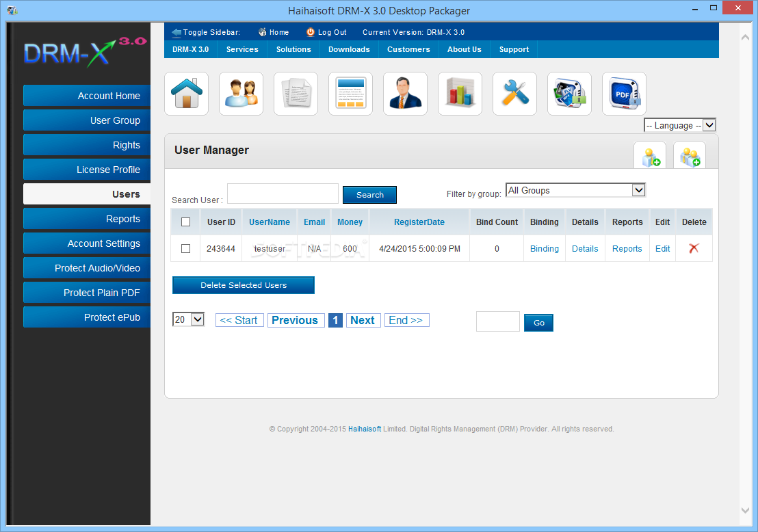The width and height of the screenshot is (758, 532).
Task: Open License Profile in sidebar
Action: (87, 170)
